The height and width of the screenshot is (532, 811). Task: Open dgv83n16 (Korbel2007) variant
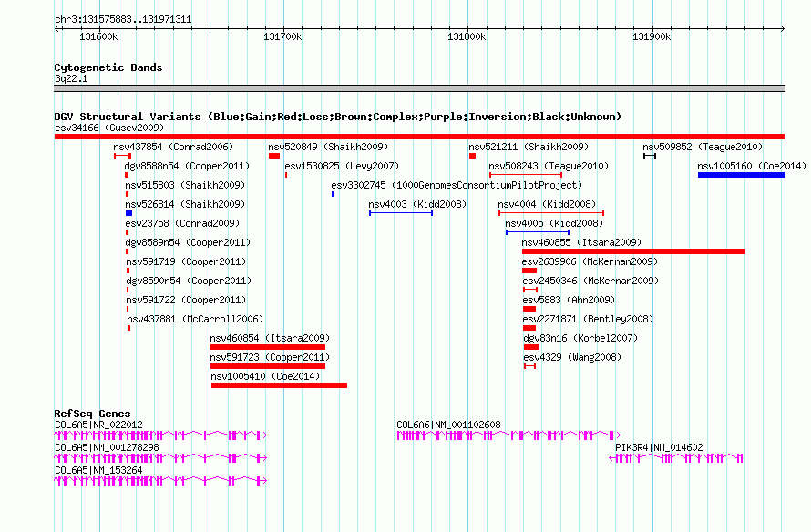[580, 338]
